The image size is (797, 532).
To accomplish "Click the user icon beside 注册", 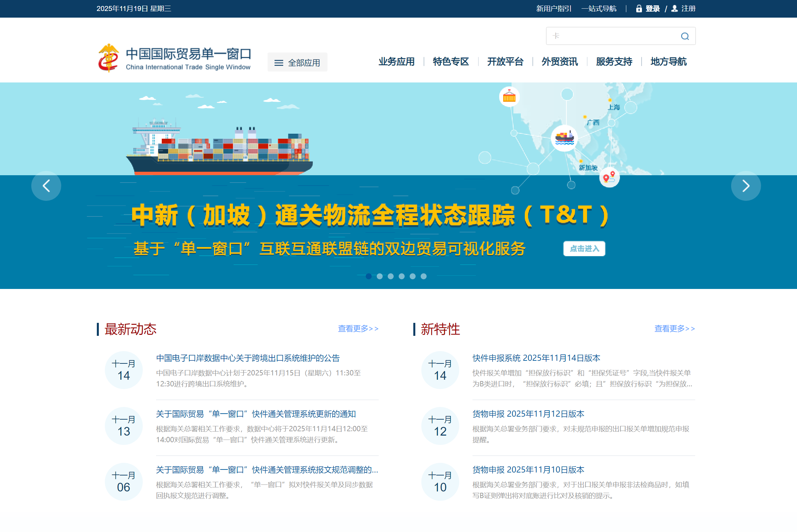I will click(675, 9).
